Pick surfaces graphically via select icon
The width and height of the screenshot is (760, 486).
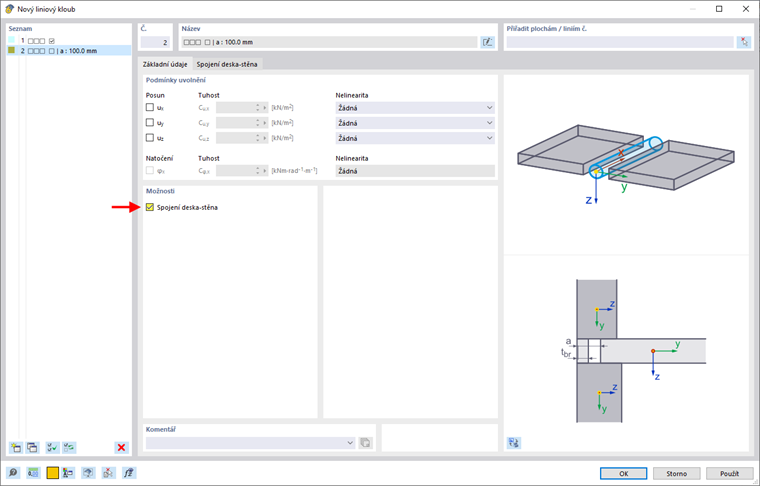pos(744,42)
